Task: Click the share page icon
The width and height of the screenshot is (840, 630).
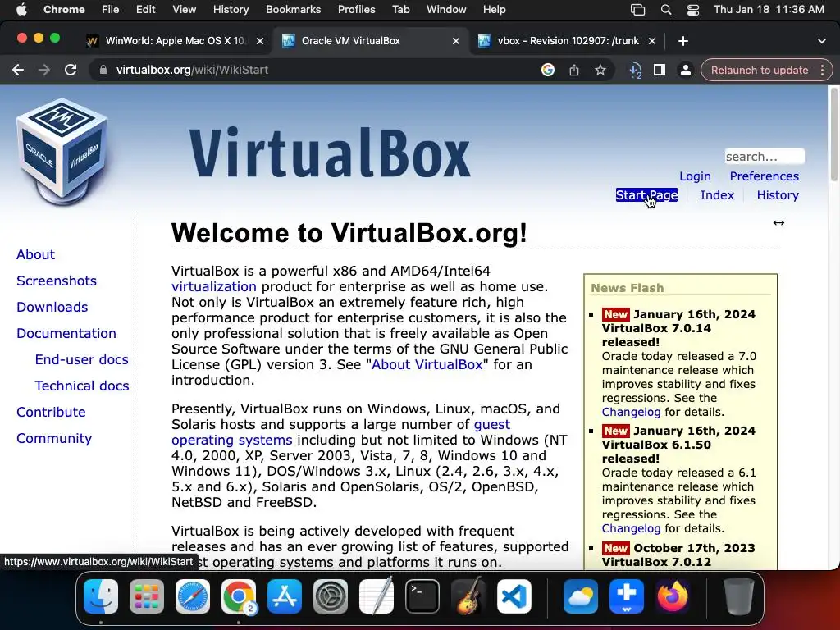Action: point(573,71)
